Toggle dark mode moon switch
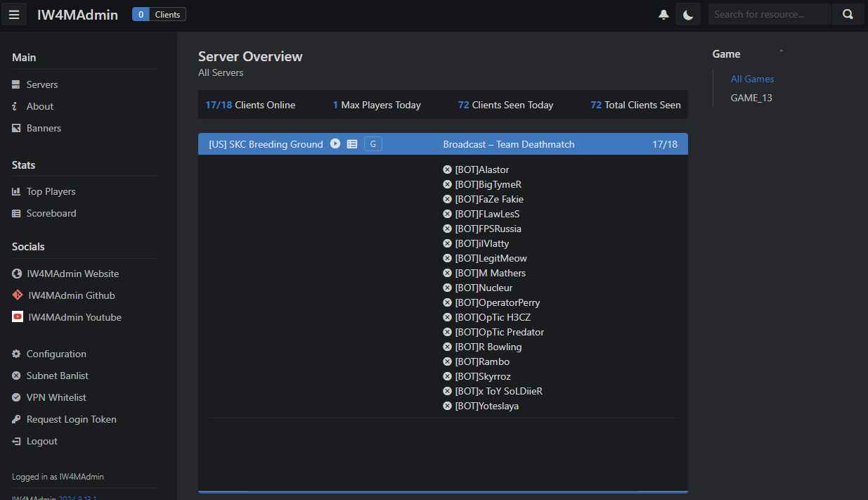This screenshot has width=868, height=500. [688, 14]
